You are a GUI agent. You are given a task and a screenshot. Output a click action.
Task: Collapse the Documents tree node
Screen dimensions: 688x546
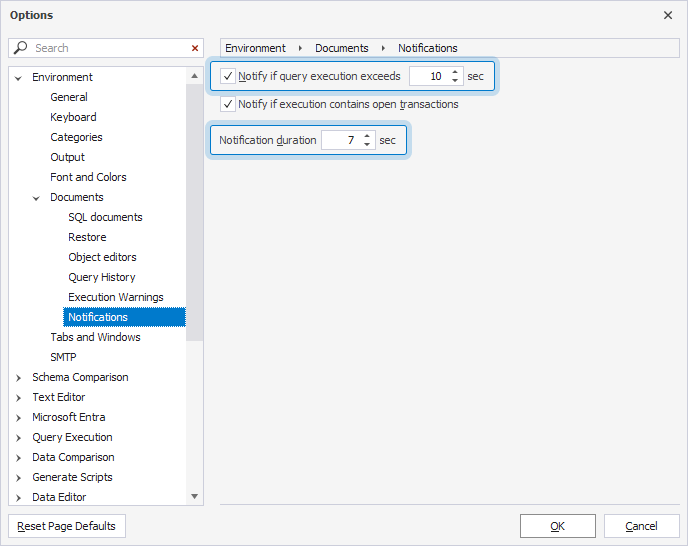(x=36, y=198)
